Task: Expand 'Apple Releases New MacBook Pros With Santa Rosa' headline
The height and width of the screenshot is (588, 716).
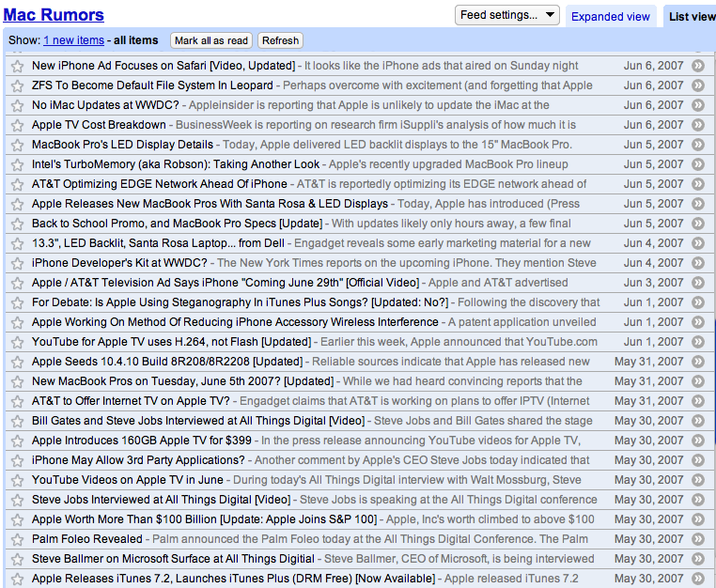Action: [210, 204]
